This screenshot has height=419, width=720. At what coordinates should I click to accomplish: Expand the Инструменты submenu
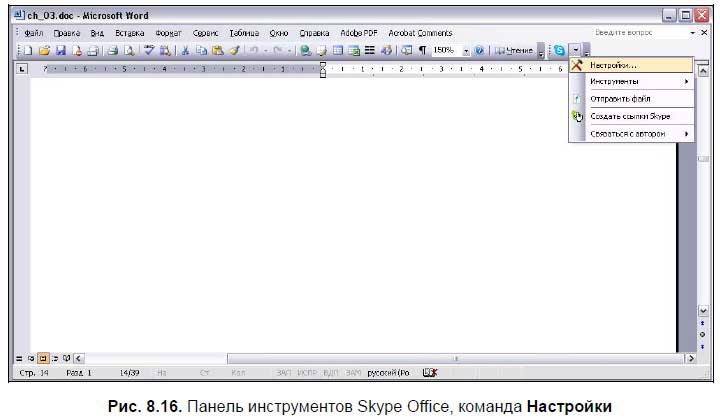pyautogui.click(x=631, y=81)
